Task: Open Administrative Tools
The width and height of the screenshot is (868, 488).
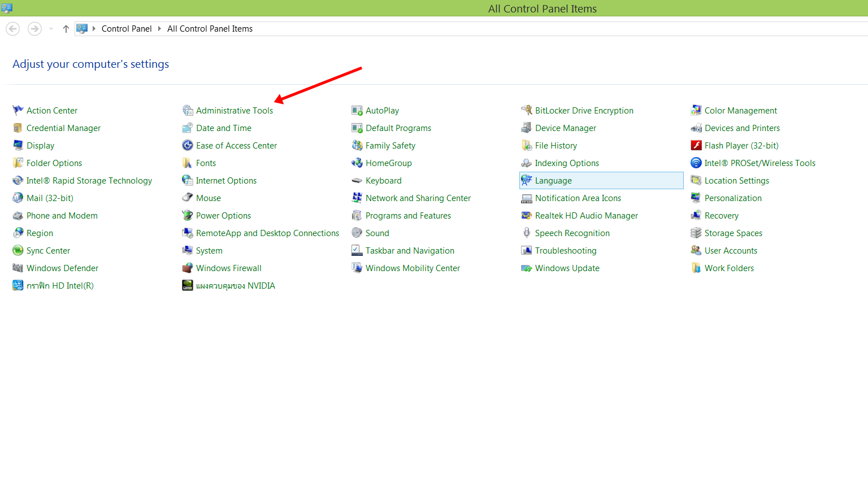Action: 234,110
